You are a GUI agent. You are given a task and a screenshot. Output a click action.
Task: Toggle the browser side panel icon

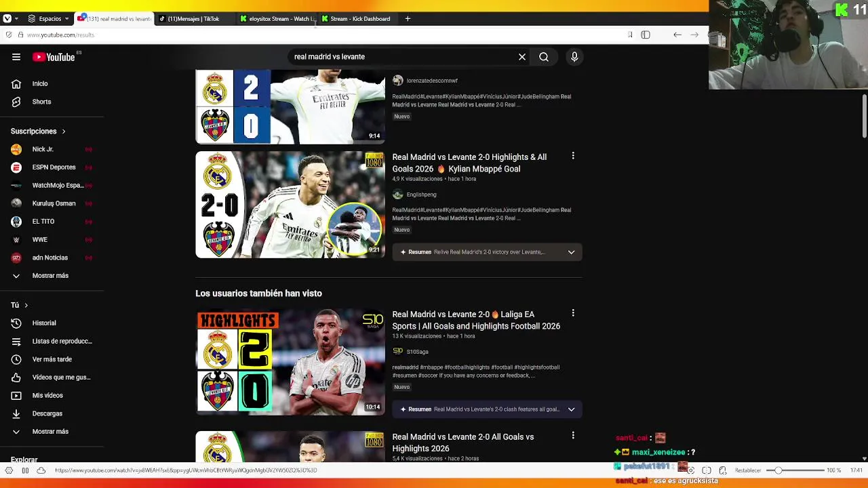(646, 35)
